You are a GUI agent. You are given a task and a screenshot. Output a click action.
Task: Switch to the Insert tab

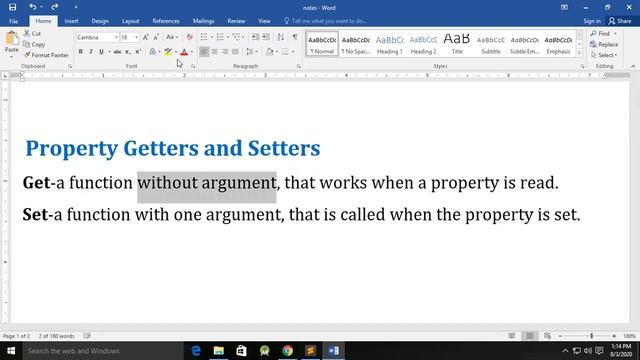(x=71, y=21)
